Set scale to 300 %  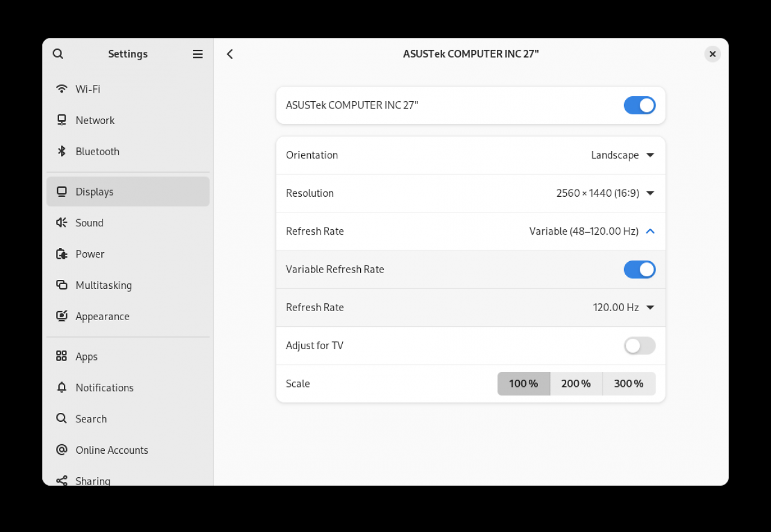(629, 383)
